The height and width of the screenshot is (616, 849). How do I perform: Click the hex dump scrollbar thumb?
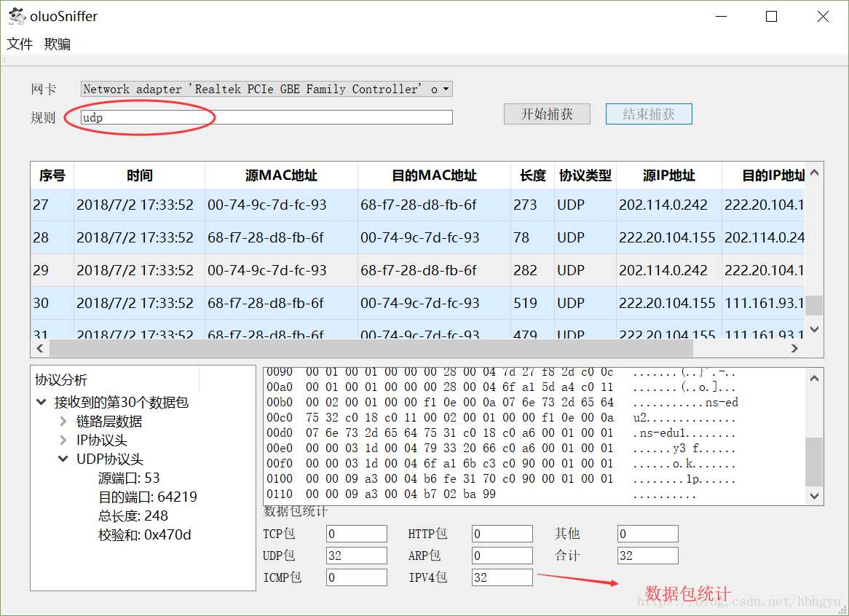814,462
